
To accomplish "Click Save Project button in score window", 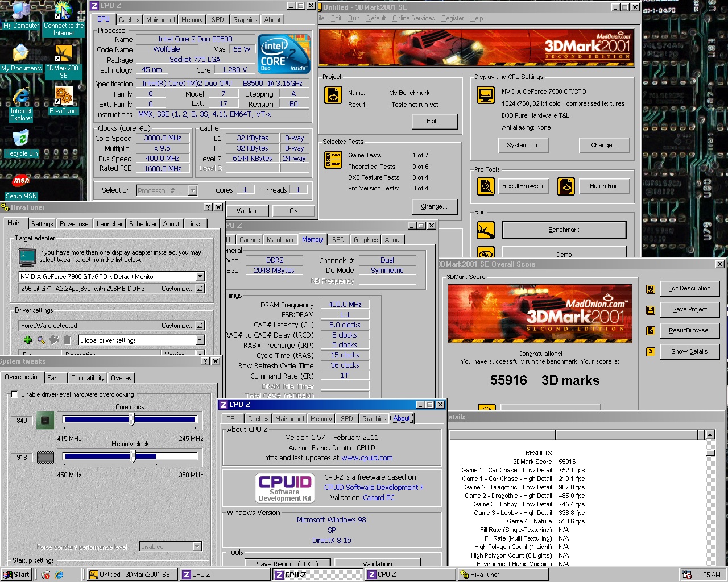I will coord(689,310).
